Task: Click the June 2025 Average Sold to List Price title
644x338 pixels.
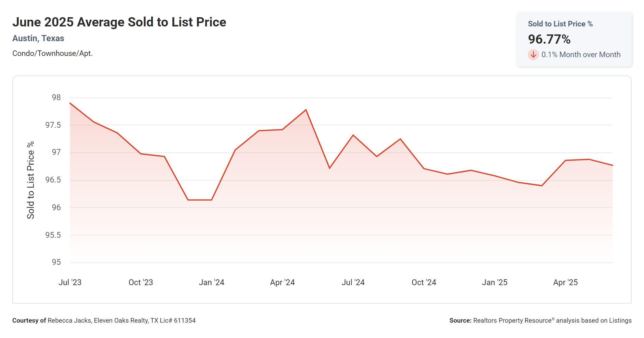Action: point(119,22)
